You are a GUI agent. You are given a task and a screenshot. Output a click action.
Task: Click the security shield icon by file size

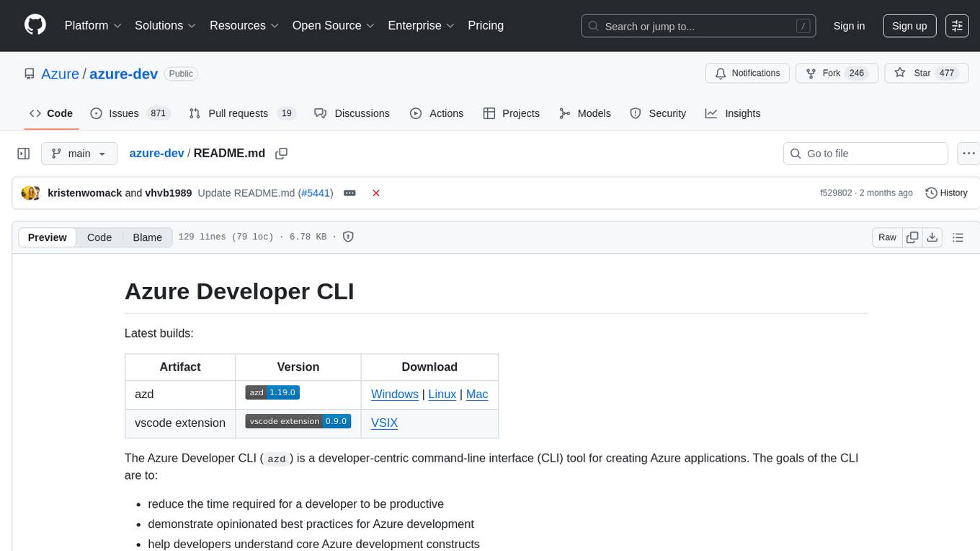[348, 237]
